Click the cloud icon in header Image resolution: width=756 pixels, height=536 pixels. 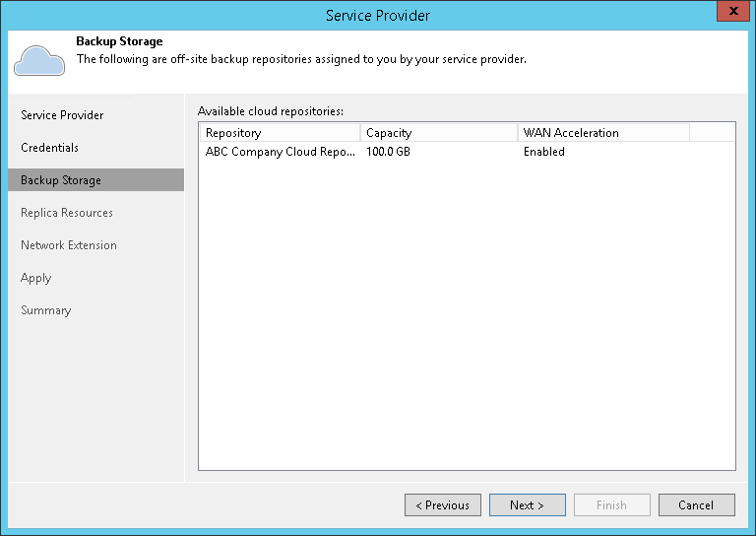39,60
